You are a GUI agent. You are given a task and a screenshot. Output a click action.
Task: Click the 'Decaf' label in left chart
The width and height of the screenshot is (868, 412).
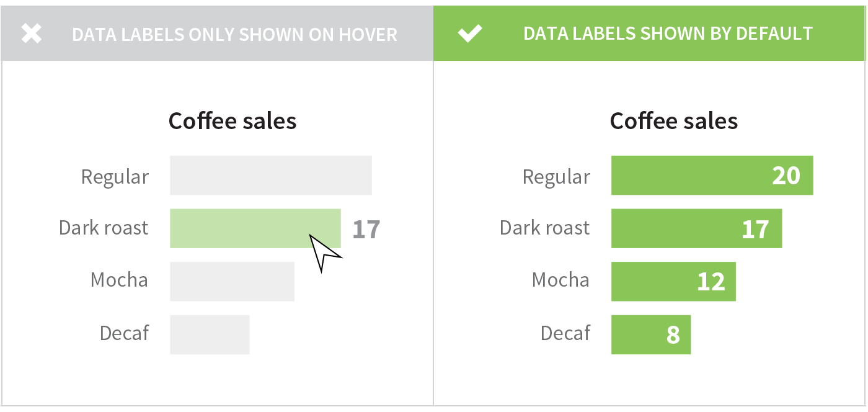pyautogui.click(x=125, y=333)
